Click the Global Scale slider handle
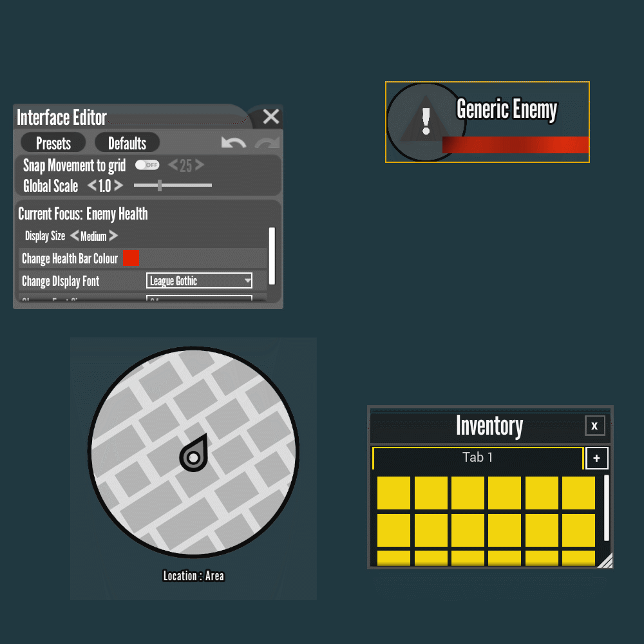The width and height of the screenshot is (644, 644). click(160, 185)
